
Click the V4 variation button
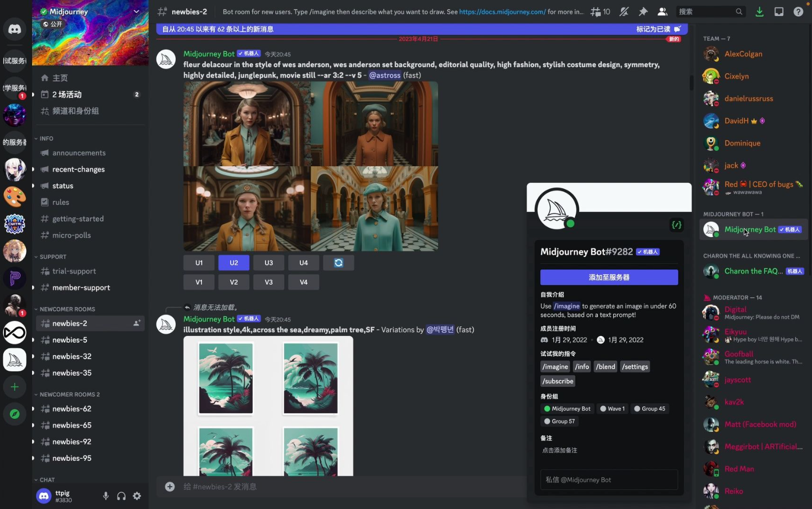tap(304, 282)
